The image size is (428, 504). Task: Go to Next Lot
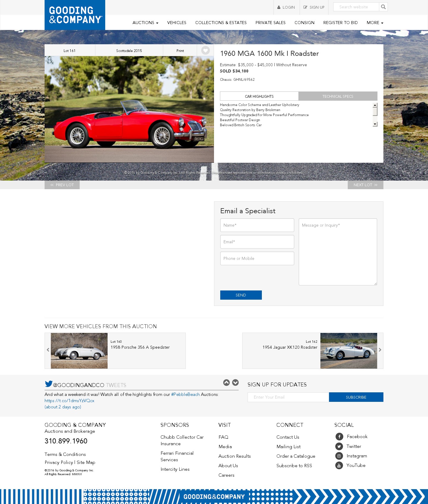366,185
